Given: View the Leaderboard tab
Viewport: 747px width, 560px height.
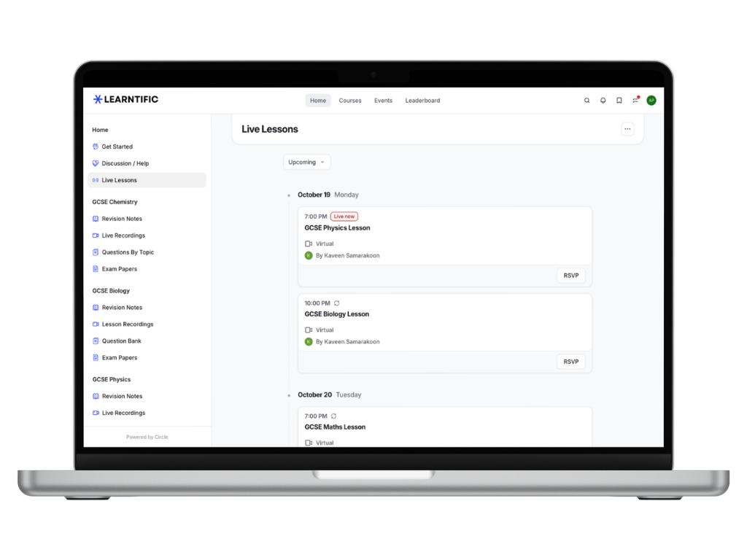Looking at the screenshot, I should pos(422,101).
